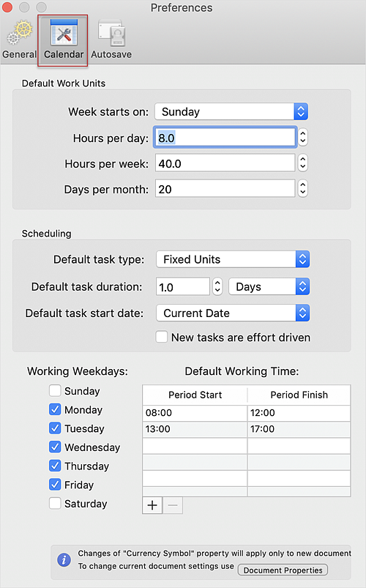366x588 pixels.
Task: Click the Default task duration stepper
Action: click(x=217, y=286)
